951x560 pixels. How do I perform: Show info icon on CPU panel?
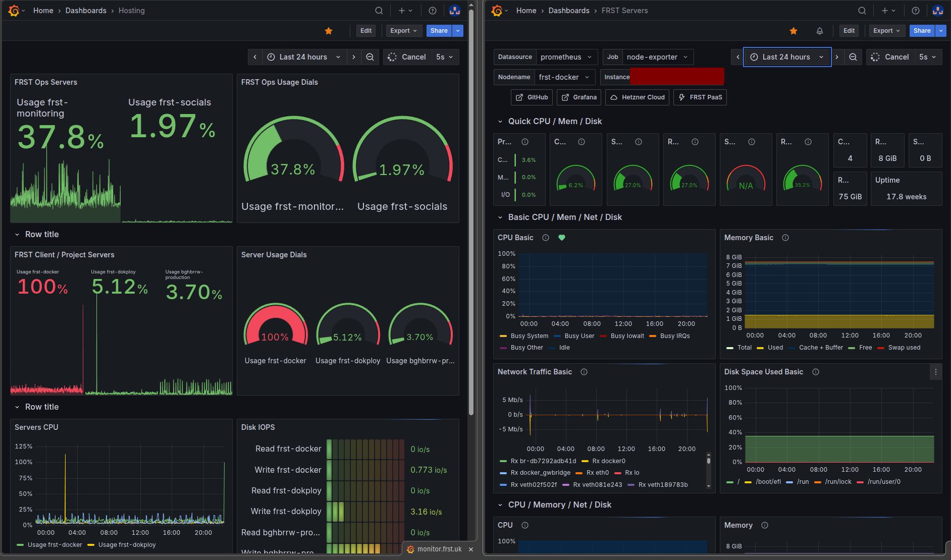(x=525, y=525)
